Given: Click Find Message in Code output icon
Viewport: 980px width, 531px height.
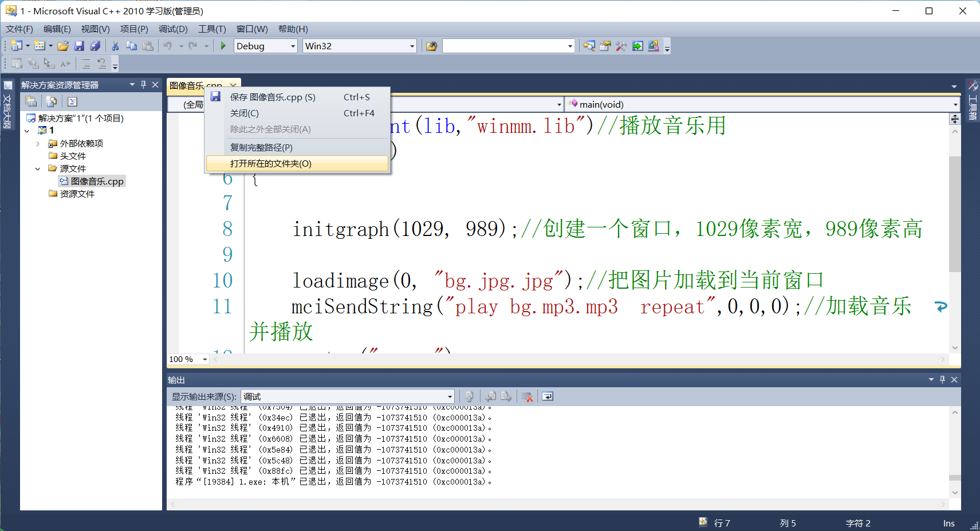Looking at the screenshot, I should coord(469,396).
